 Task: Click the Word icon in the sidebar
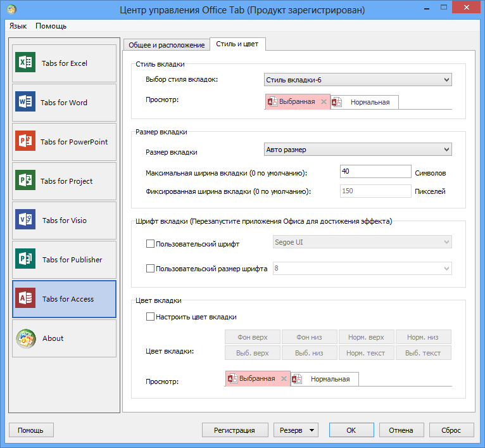tap(25, 101)
